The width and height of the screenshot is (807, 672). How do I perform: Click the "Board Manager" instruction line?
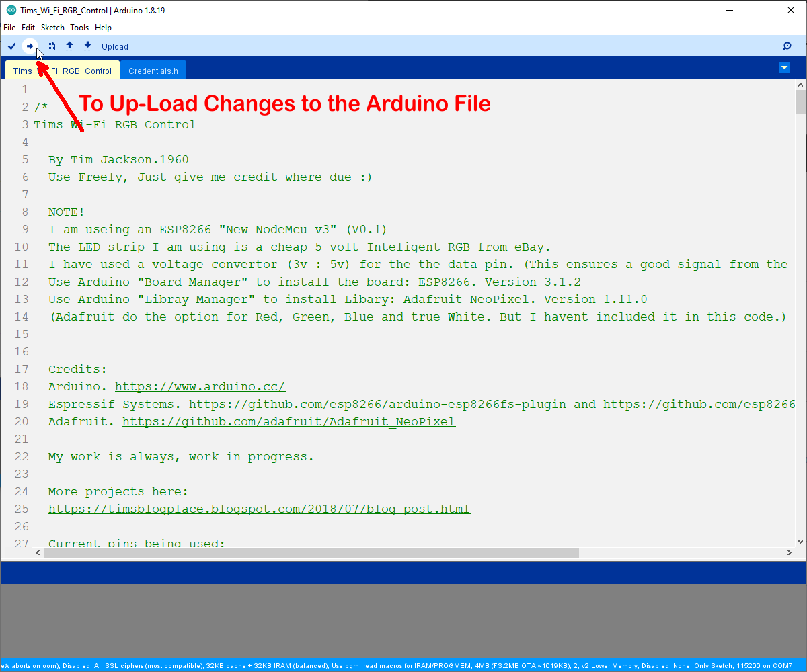coord(314,282)
